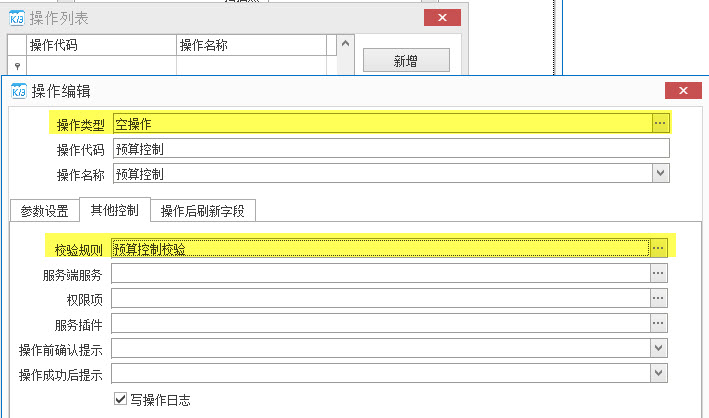Viewport: 709px width, 418px height.
Task: Click the K/3 icon in 操作编辑 title bar
Action: click(x=18, y=91)
